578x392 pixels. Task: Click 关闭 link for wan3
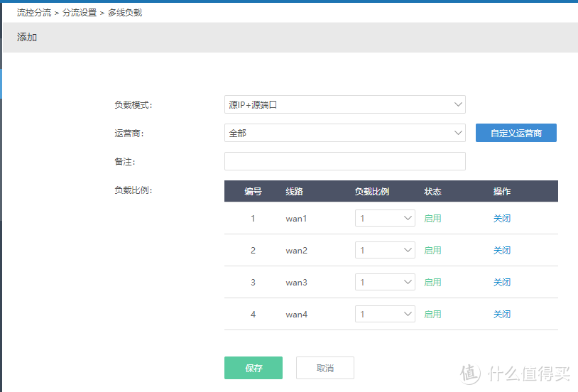(502, 283)
